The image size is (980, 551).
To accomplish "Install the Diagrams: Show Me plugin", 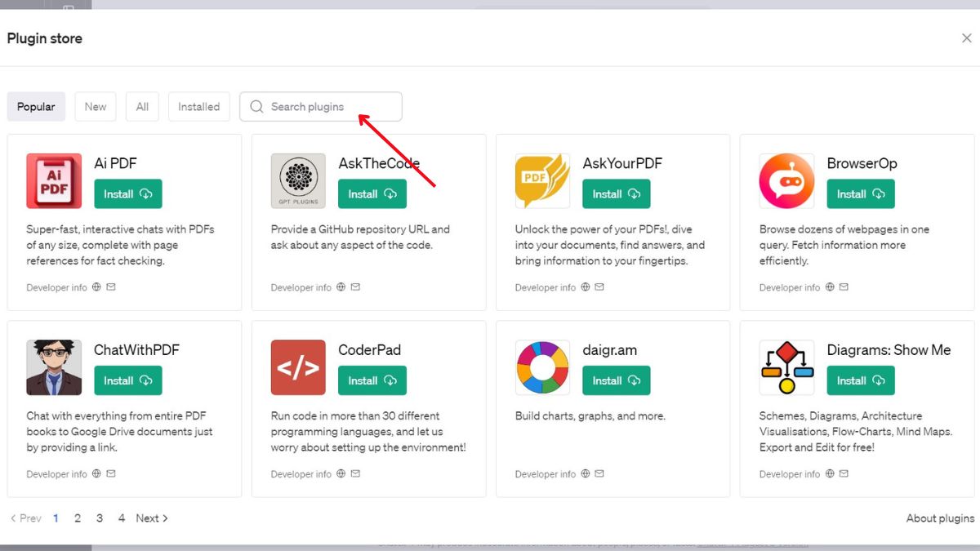I will (x=861, y=380).
